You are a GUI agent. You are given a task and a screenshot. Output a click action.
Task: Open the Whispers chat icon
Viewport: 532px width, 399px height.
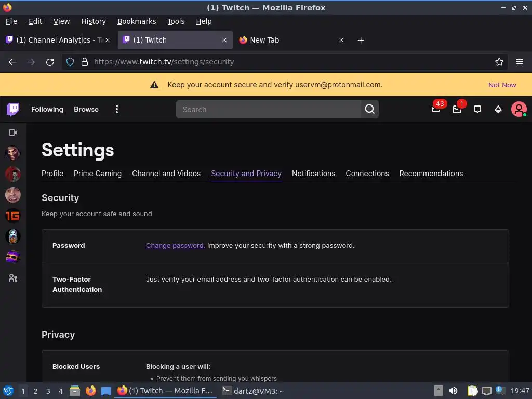[477, 109]
